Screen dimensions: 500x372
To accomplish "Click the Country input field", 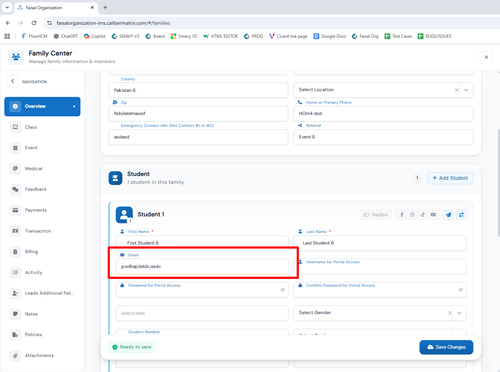I will [x=198, y=90].
